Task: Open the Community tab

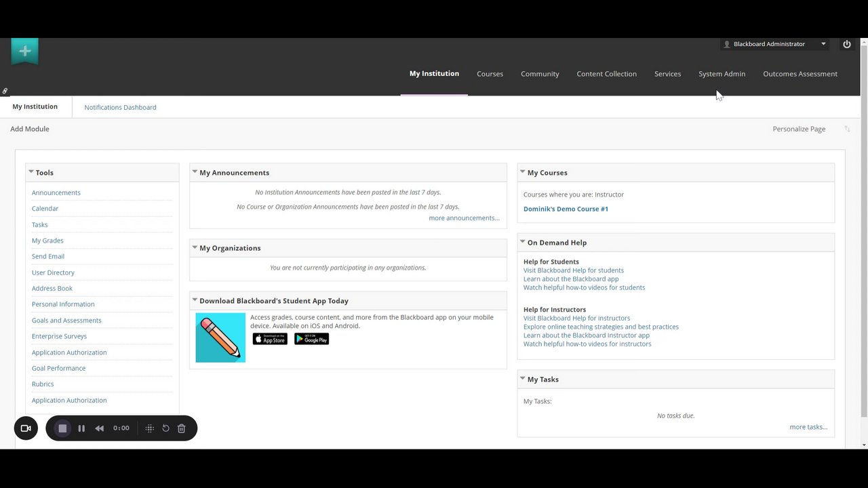Action: click(x=540, y=74)
